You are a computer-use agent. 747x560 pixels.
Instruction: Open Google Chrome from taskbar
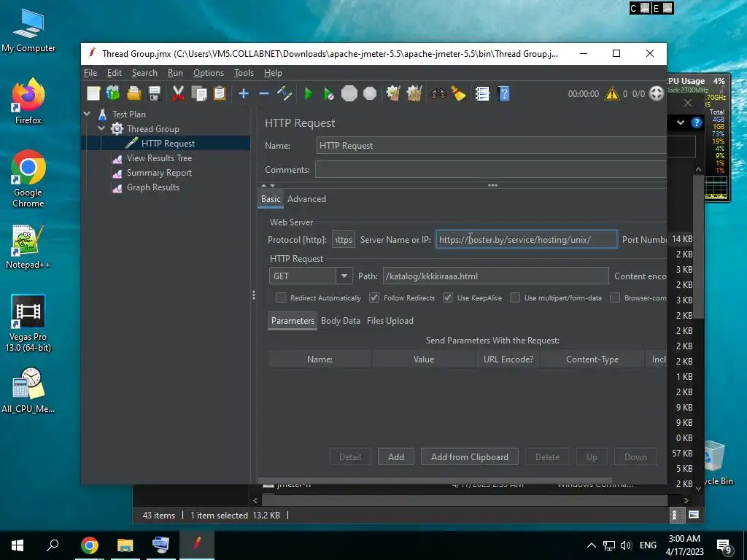pos(90,545)
